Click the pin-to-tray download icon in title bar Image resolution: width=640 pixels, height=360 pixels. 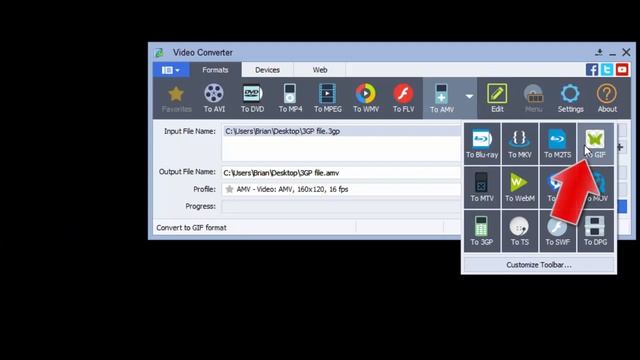coord(599,52)
